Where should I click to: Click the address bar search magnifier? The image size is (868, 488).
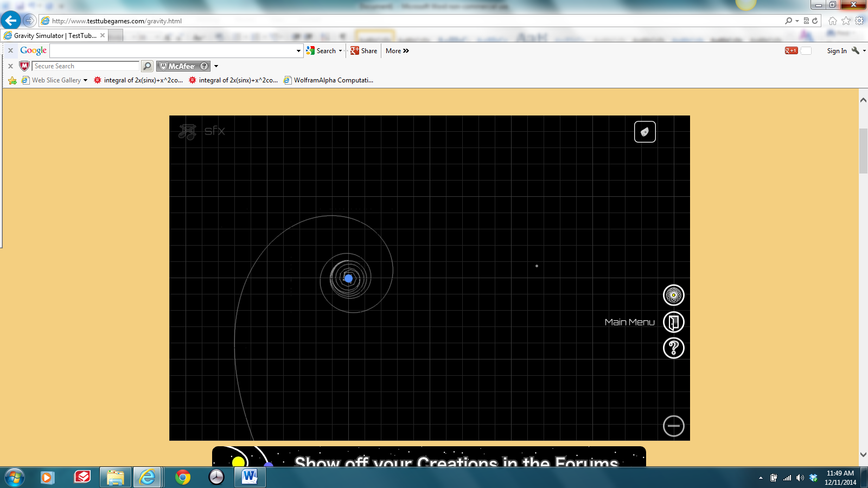(x=788, y=21)
